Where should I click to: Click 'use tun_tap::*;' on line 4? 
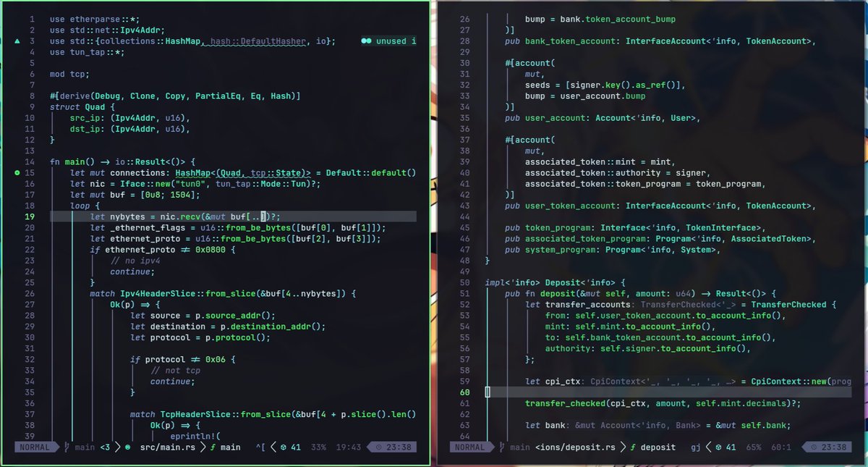pyautogui.click(x=88, y=52)
